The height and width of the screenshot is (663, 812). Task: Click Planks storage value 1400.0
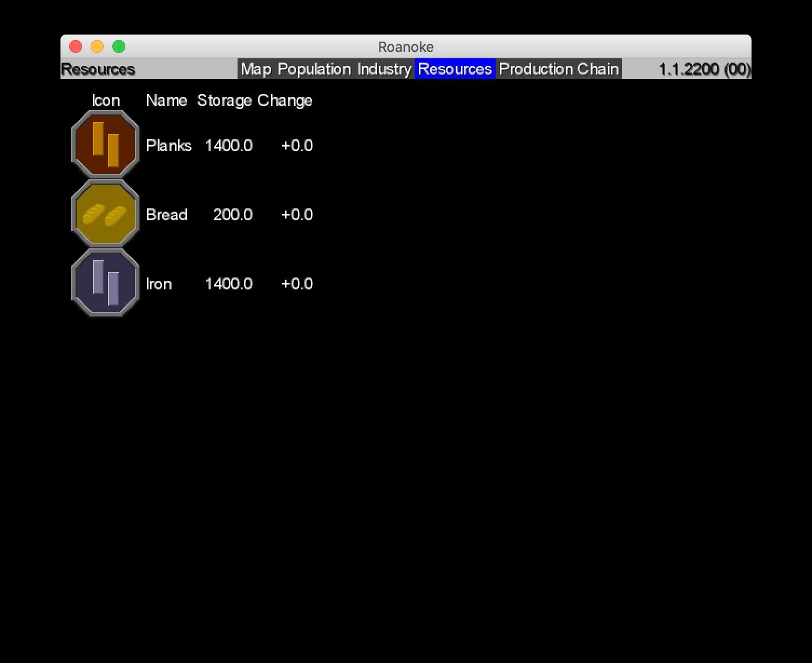[x=228, y=146]
